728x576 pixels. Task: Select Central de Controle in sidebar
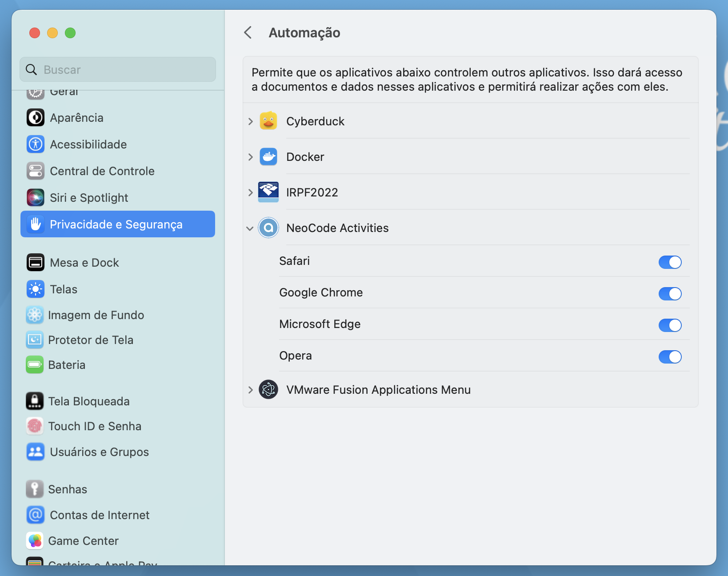pyautogui.click(x=118, y=171)
